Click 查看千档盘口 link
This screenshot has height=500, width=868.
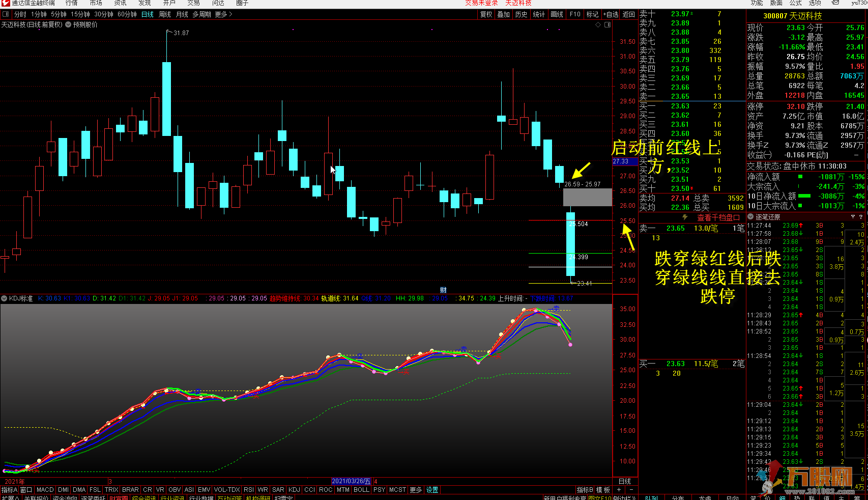tap(718, 217)
